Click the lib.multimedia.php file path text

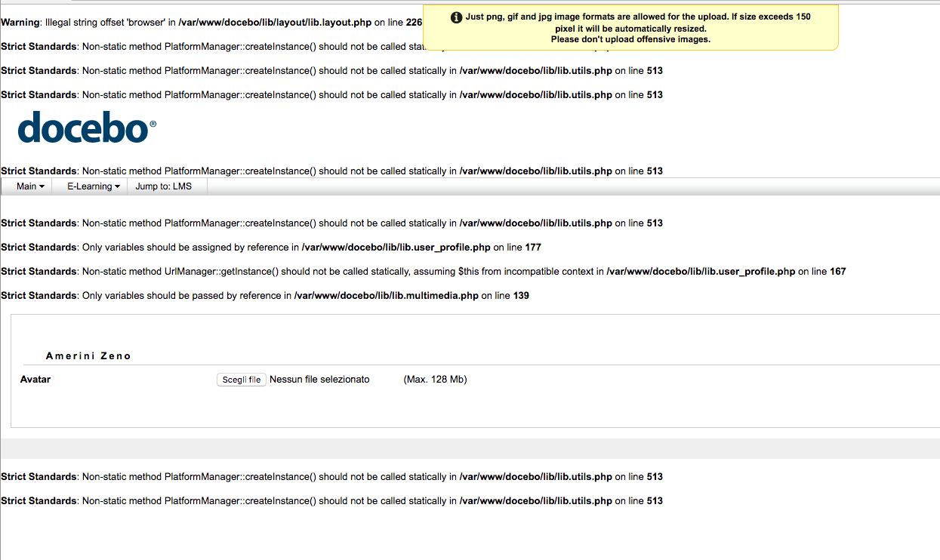point(386,296)
